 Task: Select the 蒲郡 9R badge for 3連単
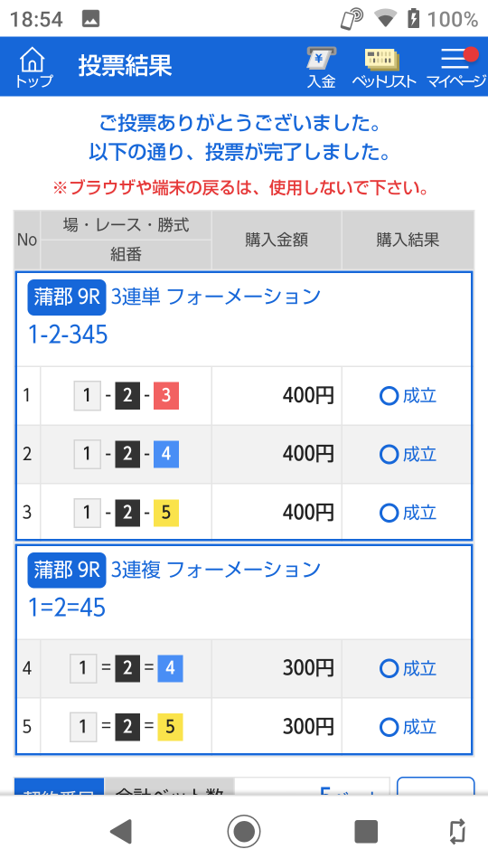(66, 297)
